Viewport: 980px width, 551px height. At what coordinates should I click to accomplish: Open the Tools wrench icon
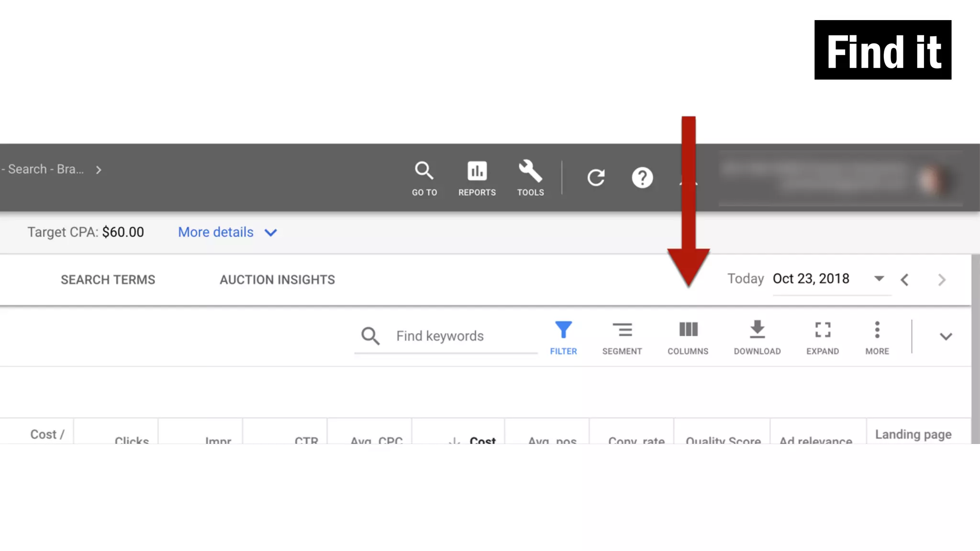tap(530, 171)
